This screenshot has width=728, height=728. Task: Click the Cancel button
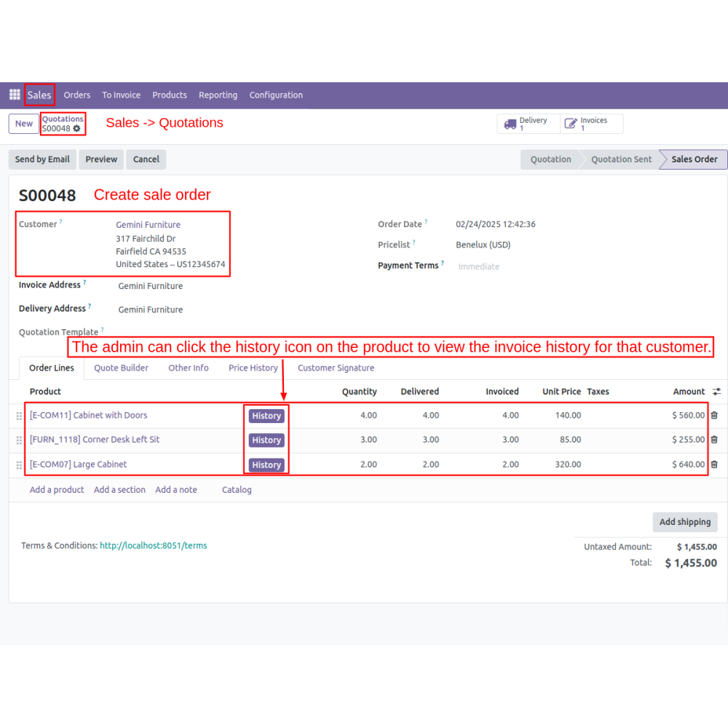(x=146, y=159)
